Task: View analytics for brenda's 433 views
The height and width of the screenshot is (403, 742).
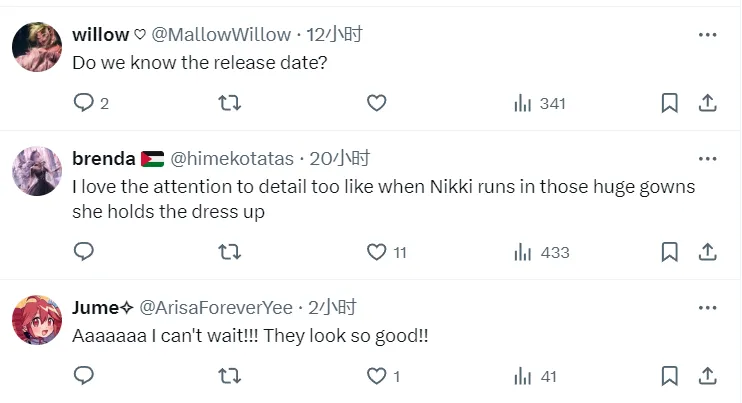Action: click(x=541, y=252)
